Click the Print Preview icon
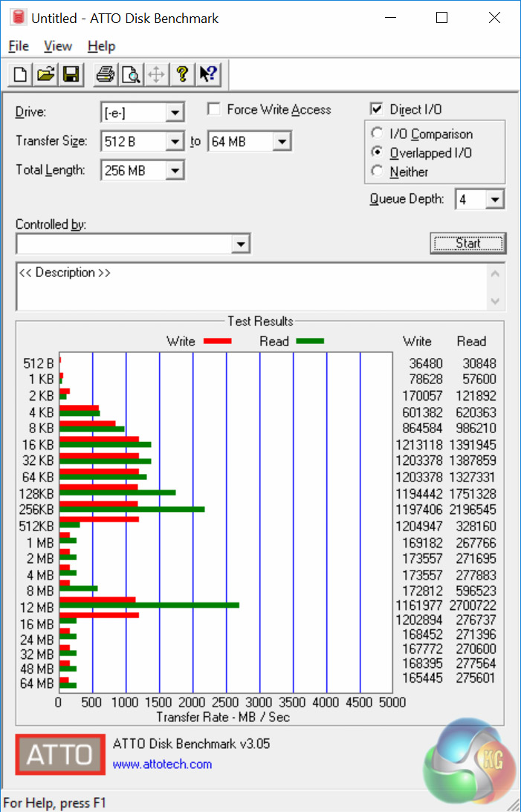 click(131, 74)
